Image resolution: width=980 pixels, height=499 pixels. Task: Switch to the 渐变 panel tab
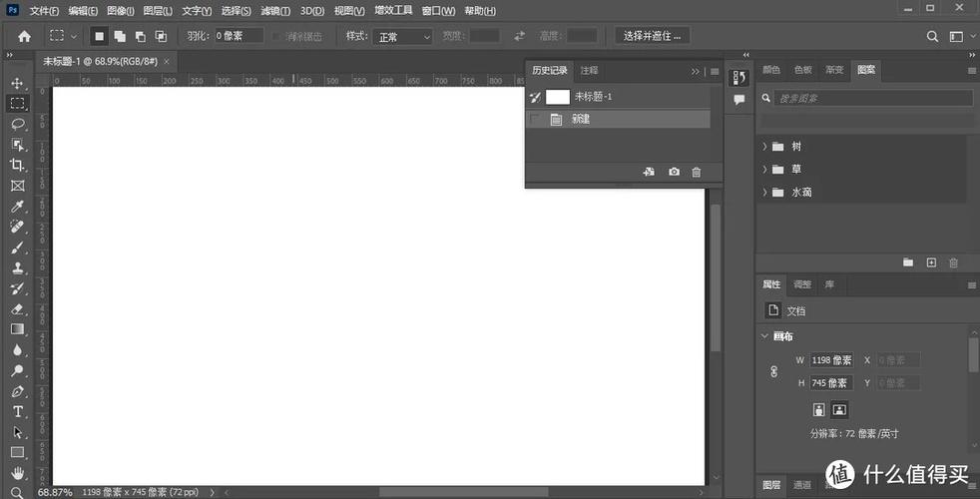(834, 70)
